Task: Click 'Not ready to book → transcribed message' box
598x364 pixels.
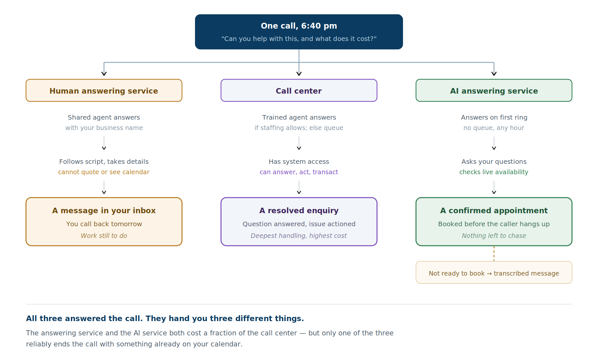Action: point(494,272)
